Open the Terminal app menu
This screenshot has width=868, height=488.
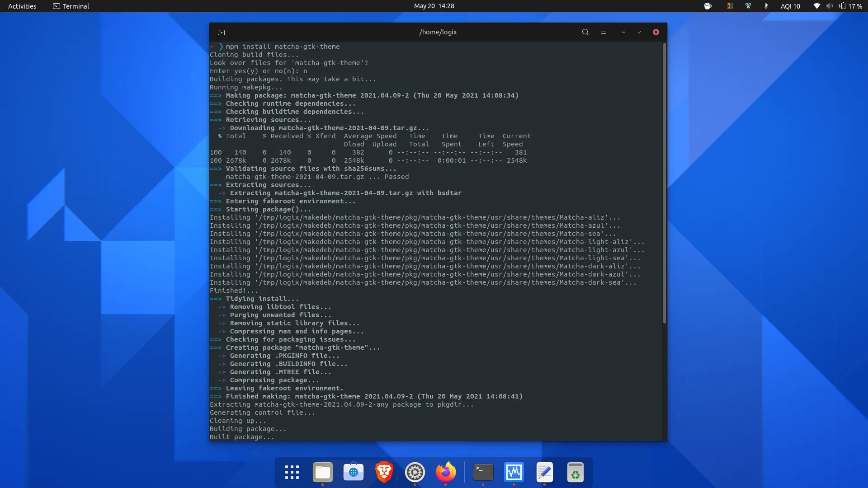(x=71, y=6)
